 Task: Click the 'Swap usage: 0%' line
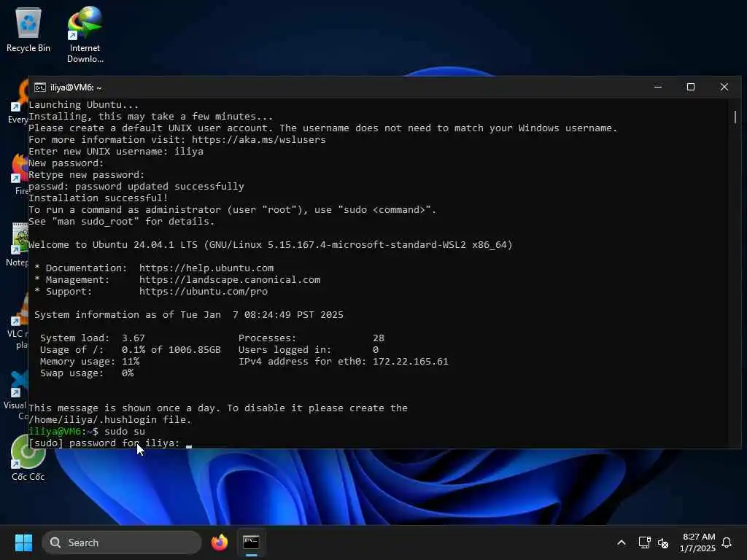pyautogui.click(x=87, y=373)
